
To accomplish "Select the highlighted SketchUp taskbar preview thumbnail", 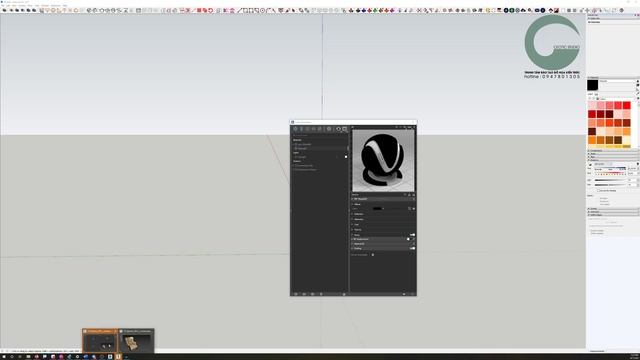I will [100, 340].
